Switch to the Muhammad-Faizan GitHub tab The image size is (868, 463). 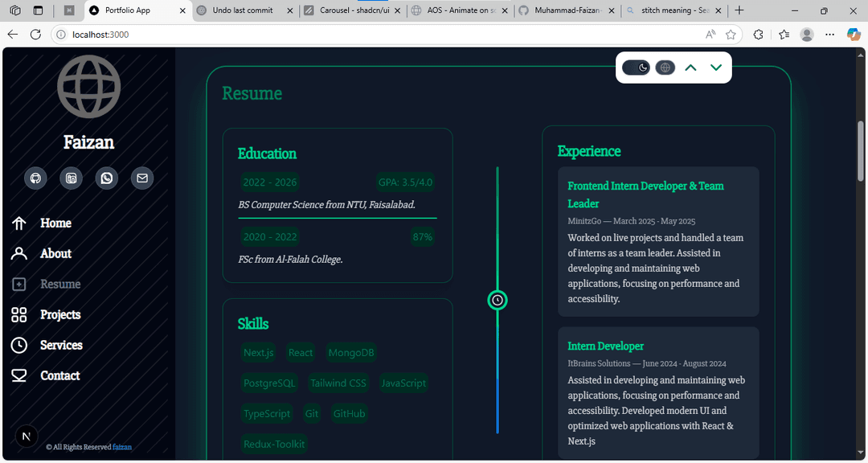[567, 10]
